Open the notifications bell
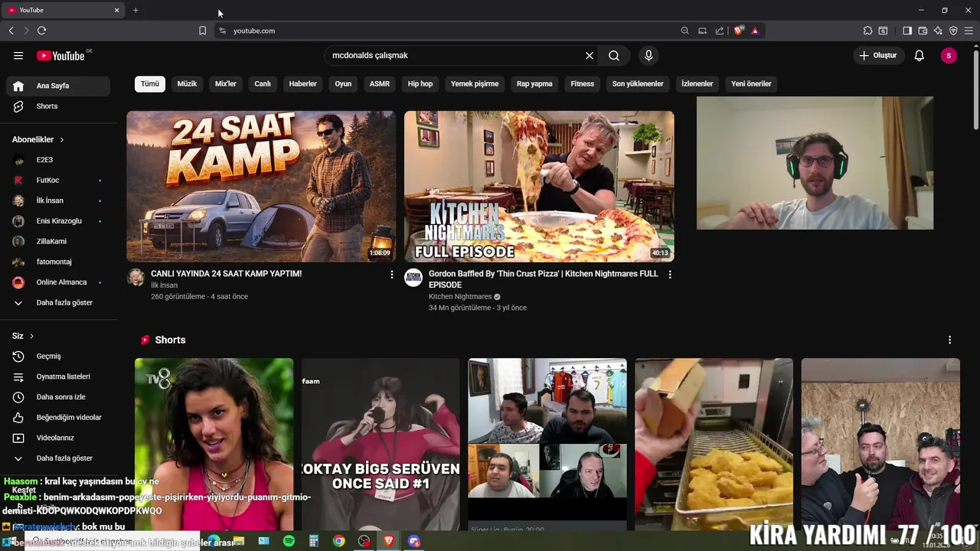Screen dimensions: 980x551 tap(920, 55)
